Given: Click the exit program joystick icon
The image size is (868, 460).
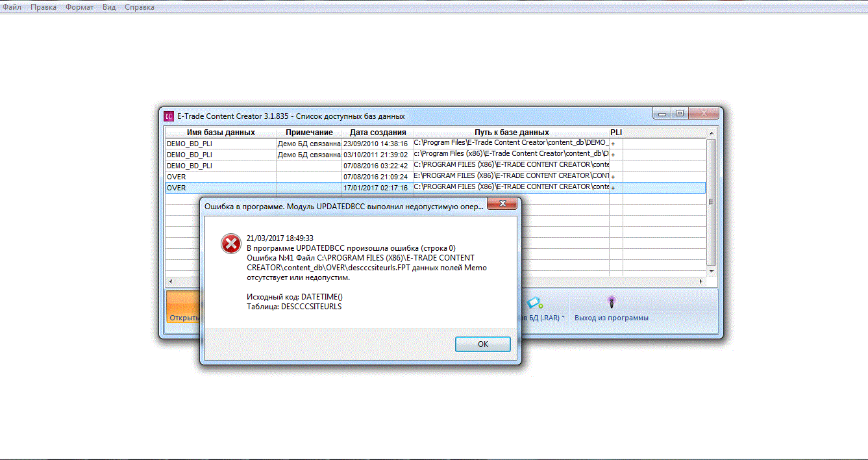Looking at the screenshot, I should (611, 303).
